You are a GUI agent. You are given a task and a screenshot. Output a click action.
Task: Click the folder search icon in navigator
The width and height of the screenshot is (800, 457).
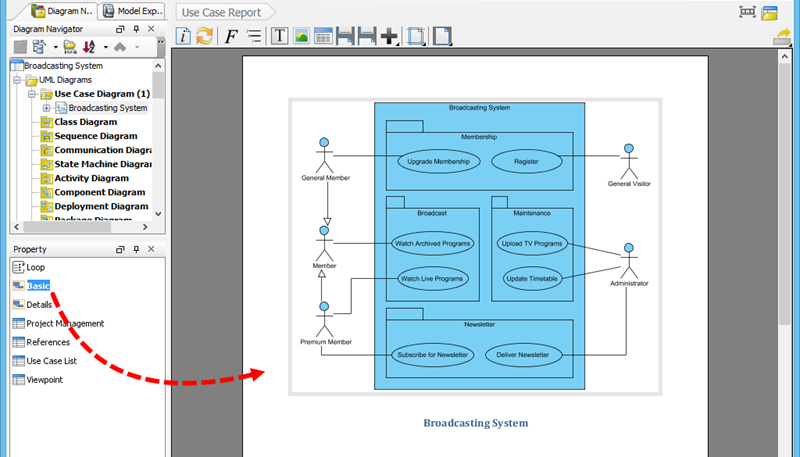point(70,47)
